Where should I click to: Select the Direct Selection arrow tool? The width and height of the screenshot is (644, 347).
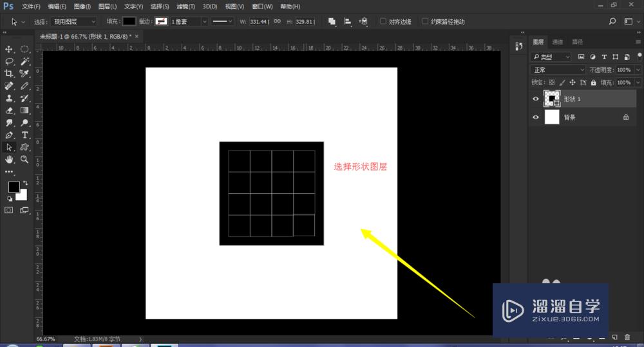[8, 147]
